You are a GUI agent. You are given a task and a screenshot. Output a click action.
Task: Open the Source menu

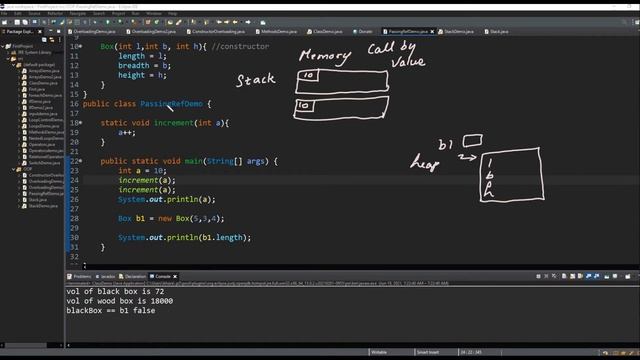pyautogui.click(x=34, y=13)
